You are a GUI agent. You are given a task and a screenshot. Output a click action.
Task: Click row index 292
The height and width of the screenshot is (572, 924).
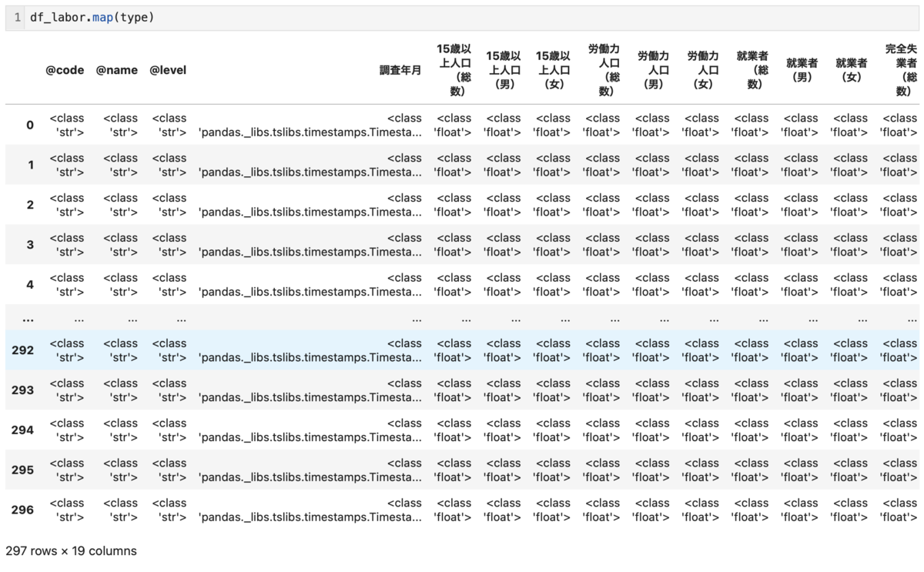pos(23,350)
